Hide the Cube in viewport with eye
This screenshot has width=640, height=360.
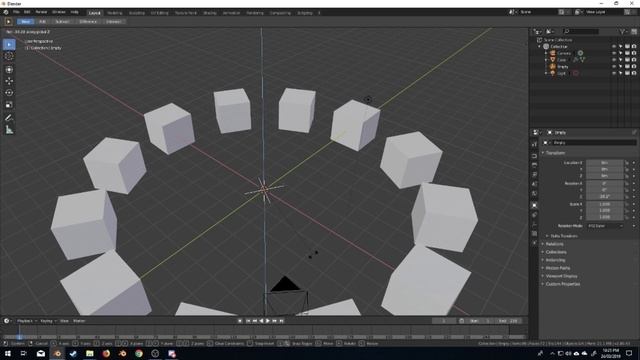click(x=614, y=60)
